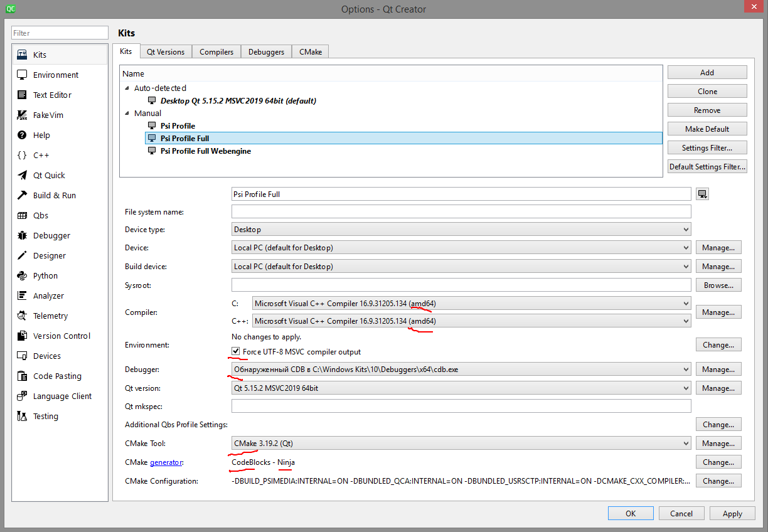The image size is (768, 532).
Task: Click the Filter search field
Action: (60, 33)
